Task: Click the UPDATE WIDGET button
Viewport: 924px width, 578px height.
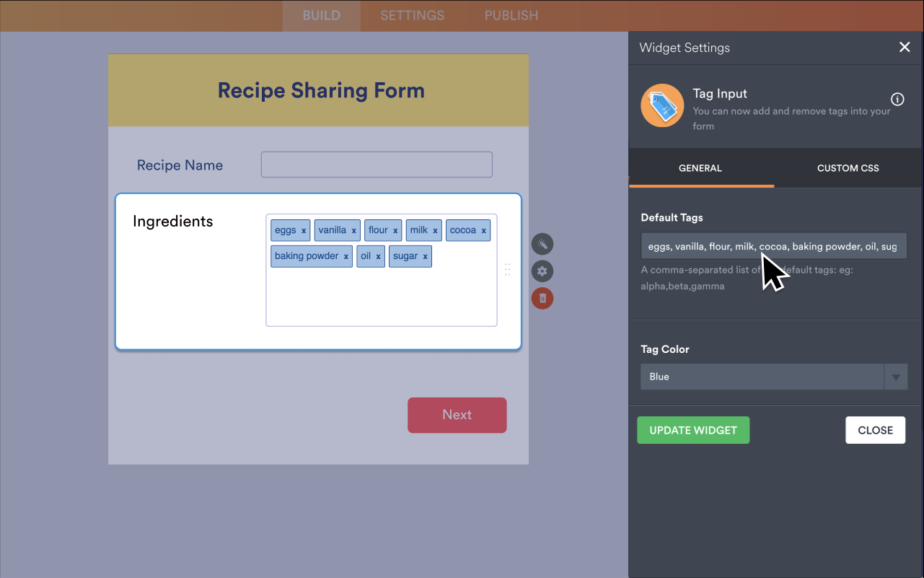Action: (x=692, y=429)
